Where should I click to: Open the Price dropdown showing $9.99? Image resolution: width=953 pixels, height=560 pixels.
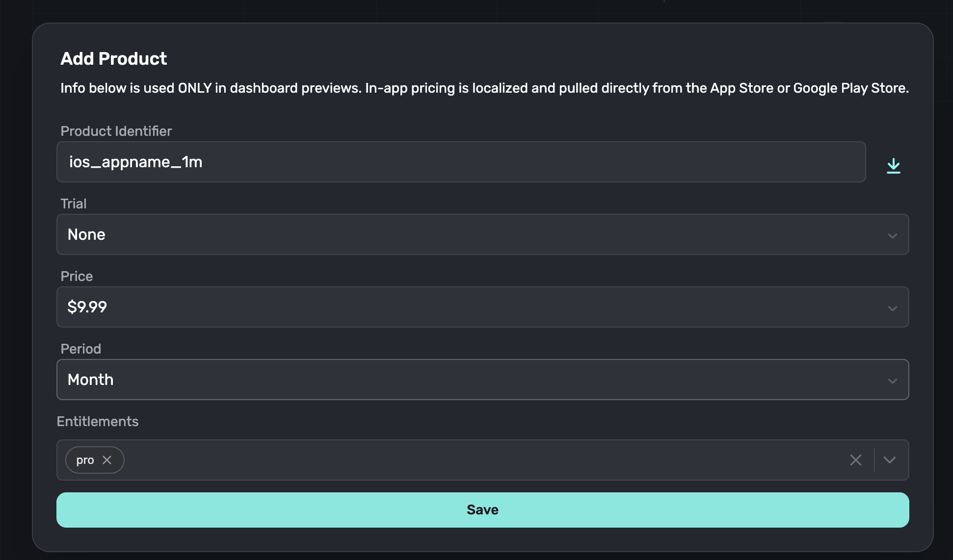[x=482, y=307]
